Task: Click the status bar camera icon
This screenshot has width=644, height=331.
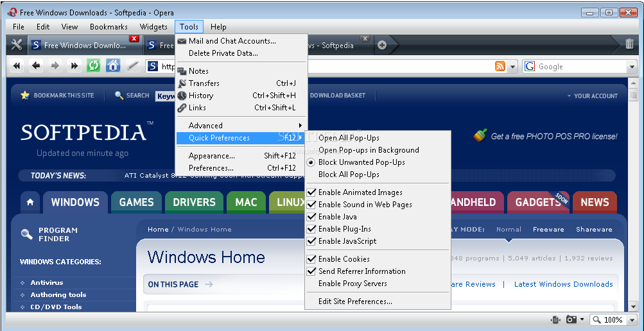Action: pos(571,319)
